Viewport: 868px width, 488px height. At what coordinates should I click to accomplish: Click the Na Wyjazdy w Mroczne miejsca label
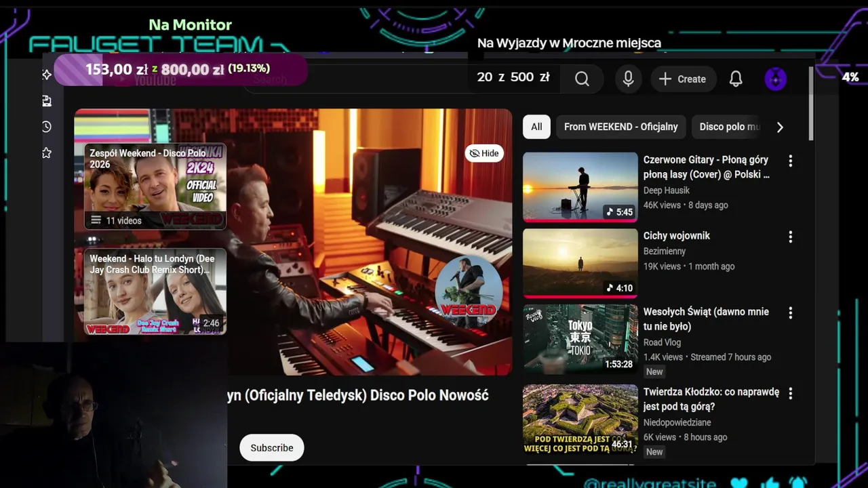[x=569, y=43]
